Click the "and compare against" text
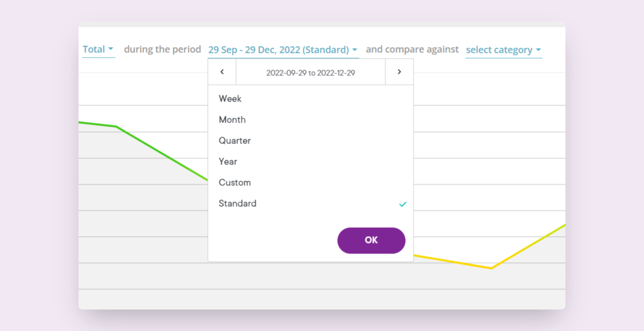 [412, 49]
